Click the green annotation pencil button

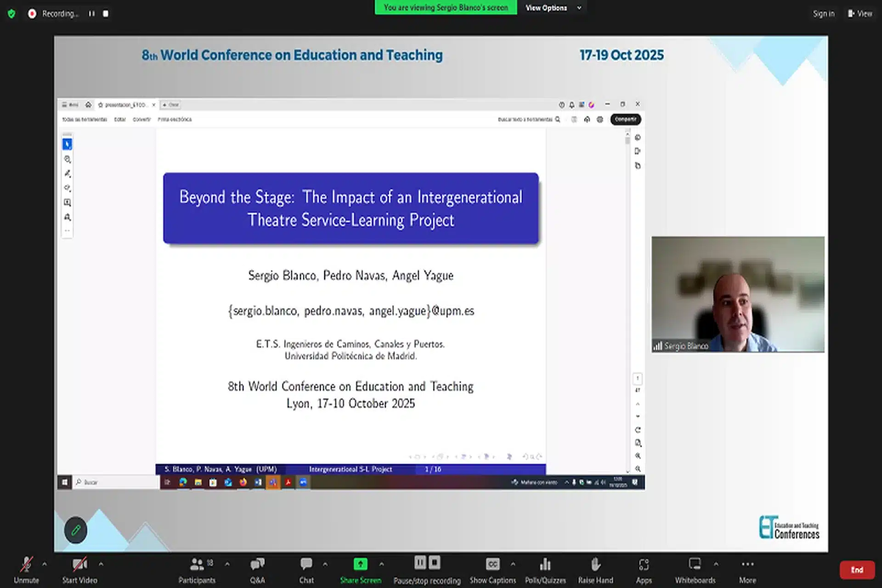tap(76, 530)
